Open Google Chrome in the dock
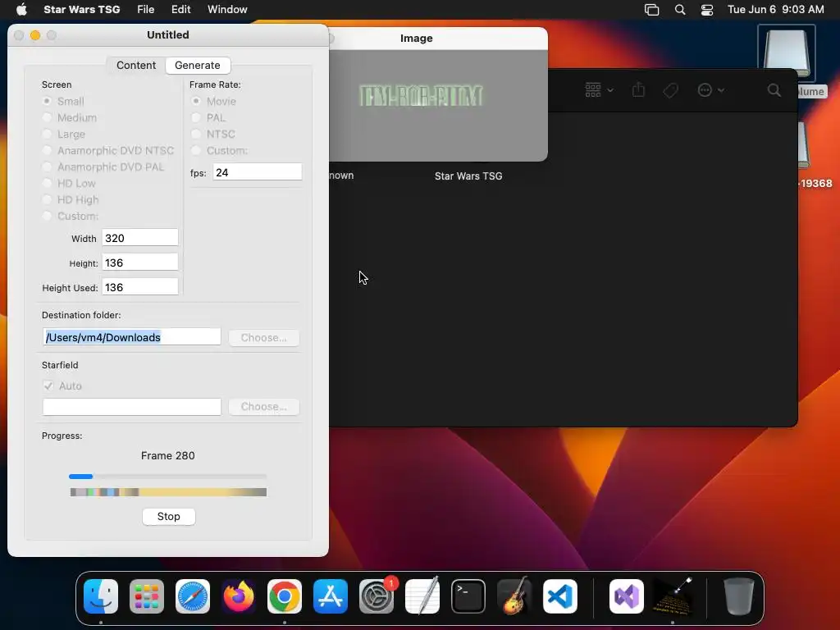This screenshot has width=840, height=630. point(285,596)
